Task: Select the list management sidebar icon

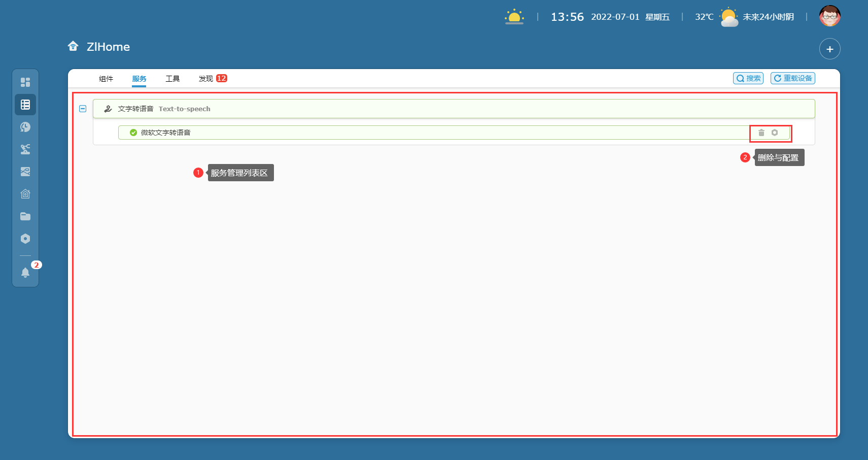Action: click(x=25, y=105)
